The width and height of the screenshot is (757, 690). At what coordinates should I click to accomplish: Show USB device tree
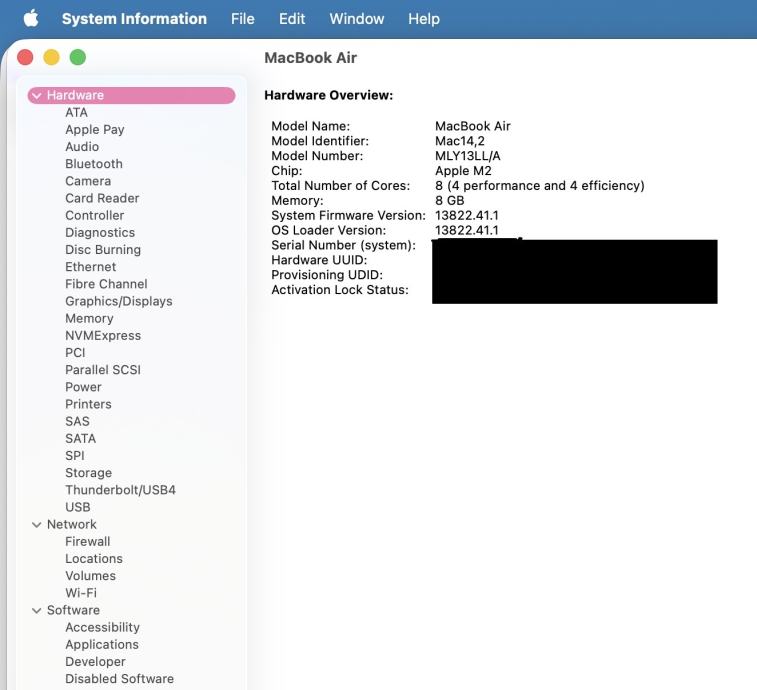tap(78, 507)
